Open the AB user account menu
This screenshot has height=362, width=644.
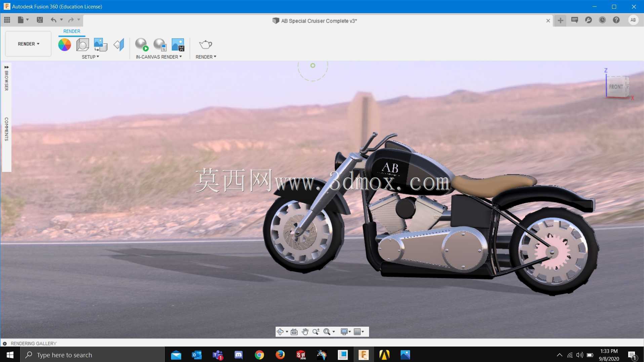633,20
